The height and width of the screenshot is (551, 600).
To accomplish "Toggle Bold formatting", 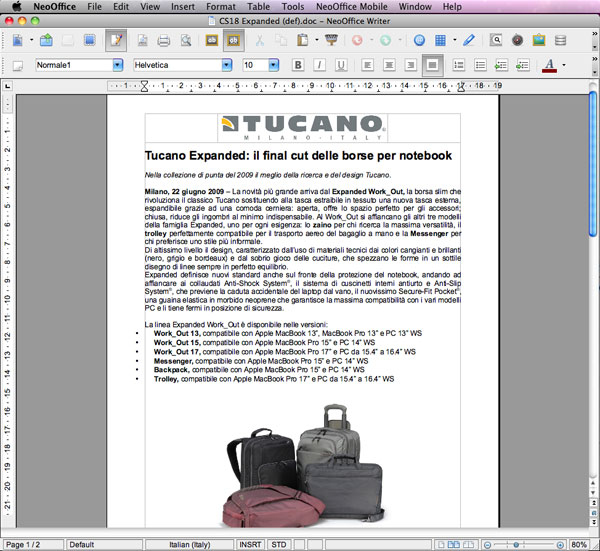I will tap(298, 65).
